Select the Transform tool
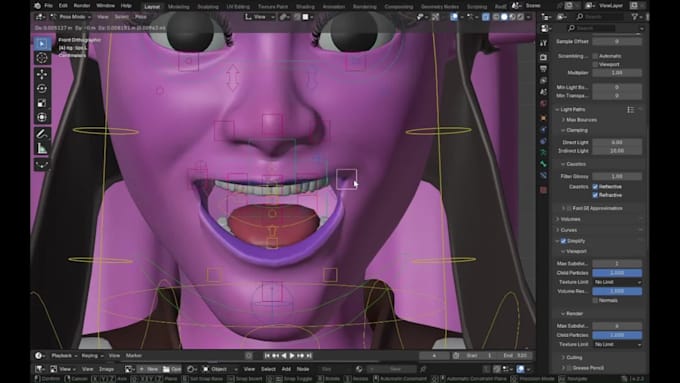This screenshot has height=383, width=680. click(x=42, y=117)
